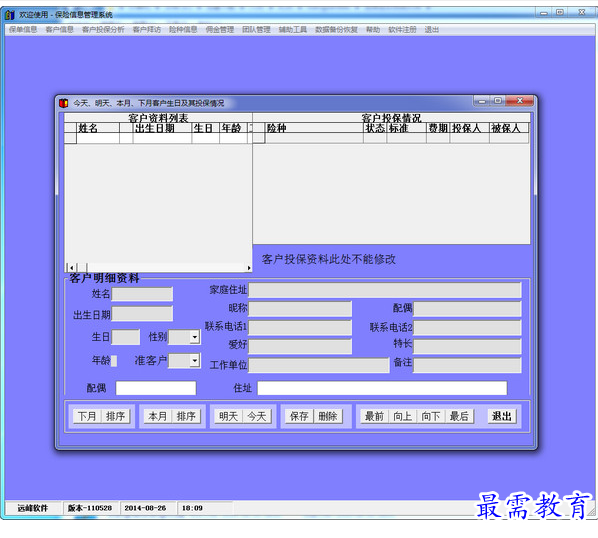Open the 辅助工具 menu
This screenshot has width=598, height=538.
click(x=293, y=29)
